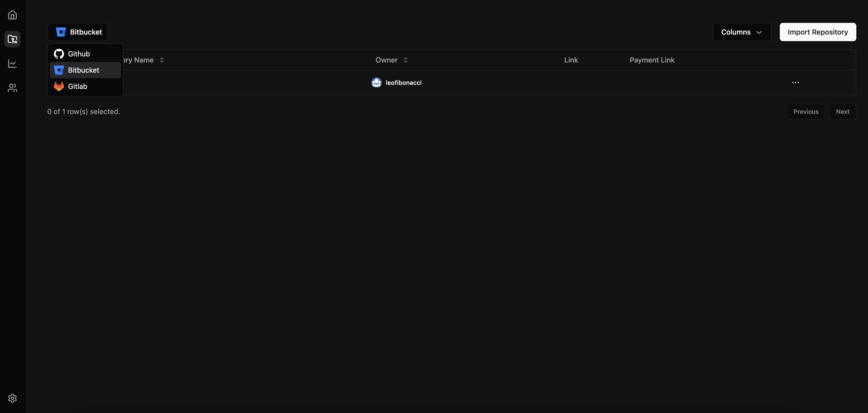This screenshot has width=868, height=413.
Task: Select Bitbucket from provider menu
Action: pyautogui.click(x=85, y=70)
